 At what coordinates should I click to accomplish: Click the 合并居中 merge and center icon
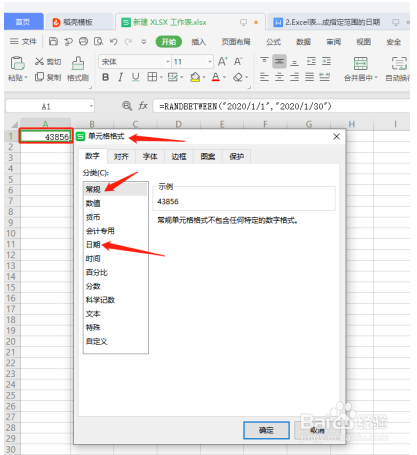click(361, 63)
